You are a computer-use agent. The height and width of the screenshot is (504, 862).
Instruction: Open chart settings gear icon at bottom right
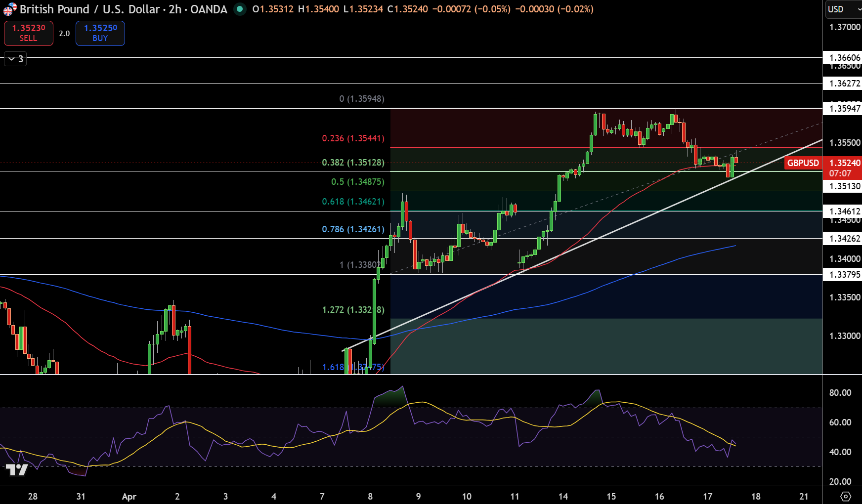point(846,496)
